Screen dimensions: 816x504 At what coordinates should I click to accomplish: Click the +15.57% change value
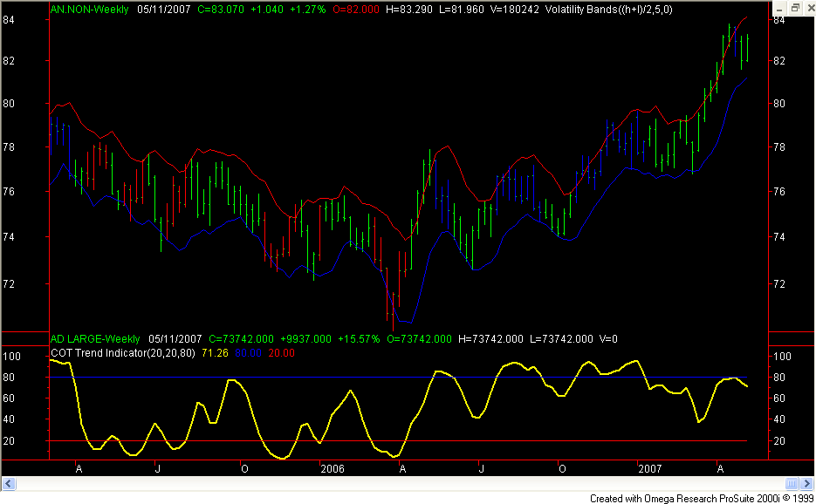359,339
